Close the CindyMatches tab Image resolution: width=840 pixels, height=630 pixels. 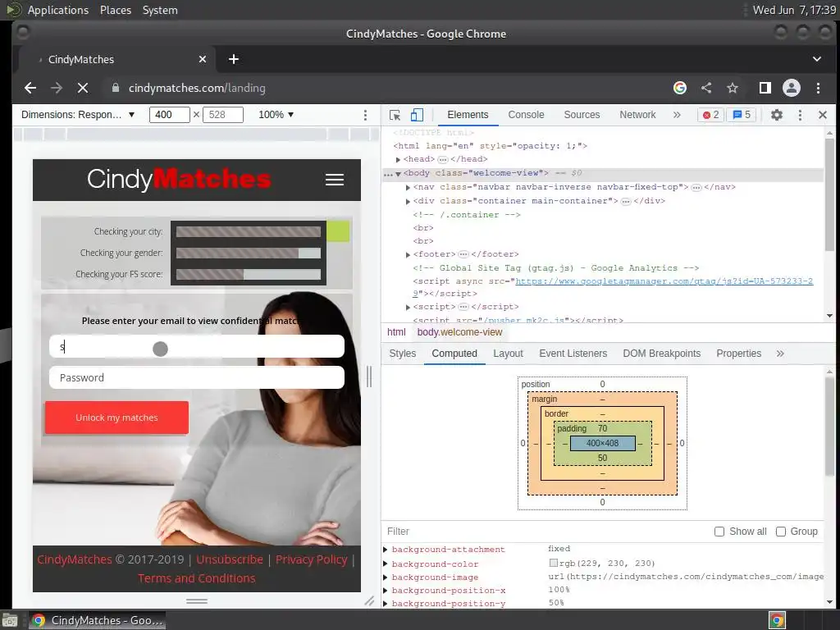pyautogui.click(x=203, y=59)
